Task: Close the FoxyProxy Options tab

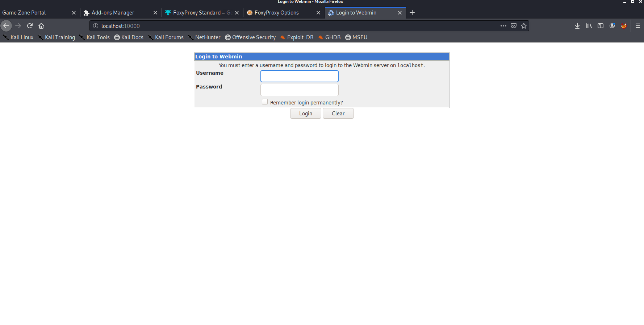Action: pos(318,13)
